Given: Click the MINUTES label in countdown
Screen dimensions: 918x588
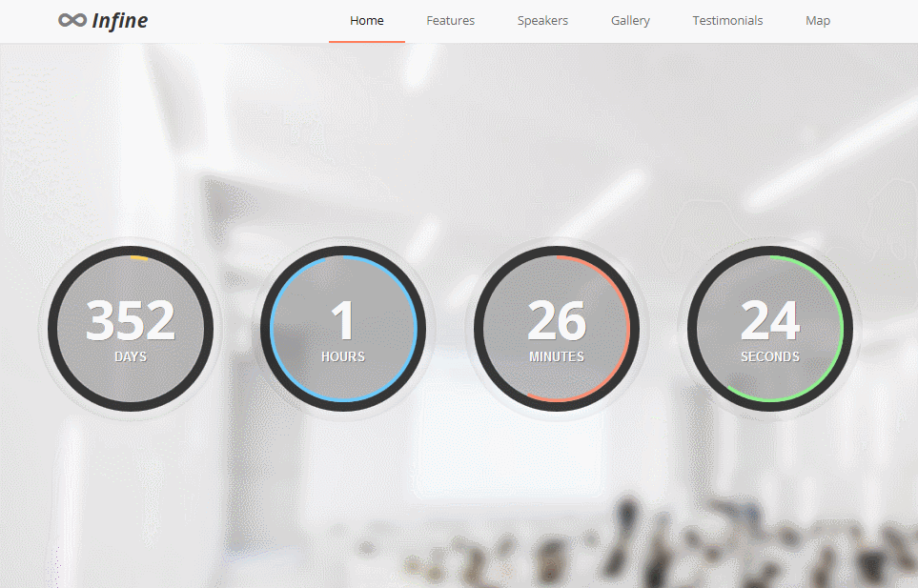Looking at the screenshot, I should click(x=557, y=356).
